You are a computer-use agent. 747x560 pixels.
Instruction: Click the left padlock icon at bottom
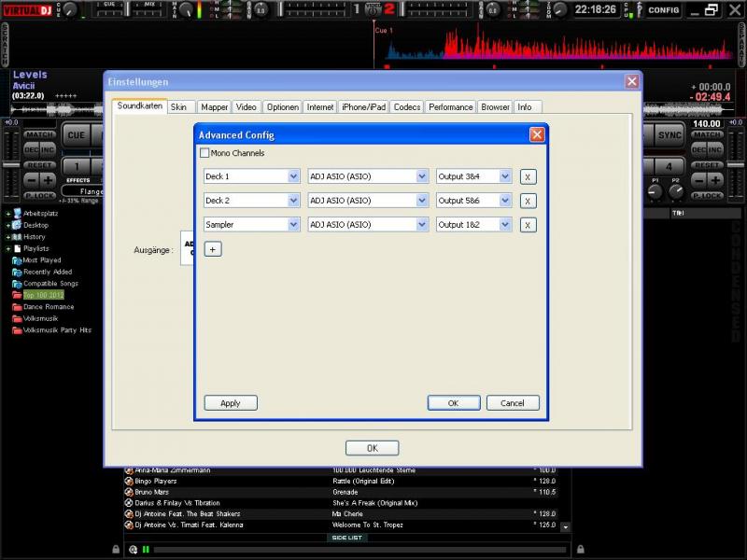click(116, 550)
